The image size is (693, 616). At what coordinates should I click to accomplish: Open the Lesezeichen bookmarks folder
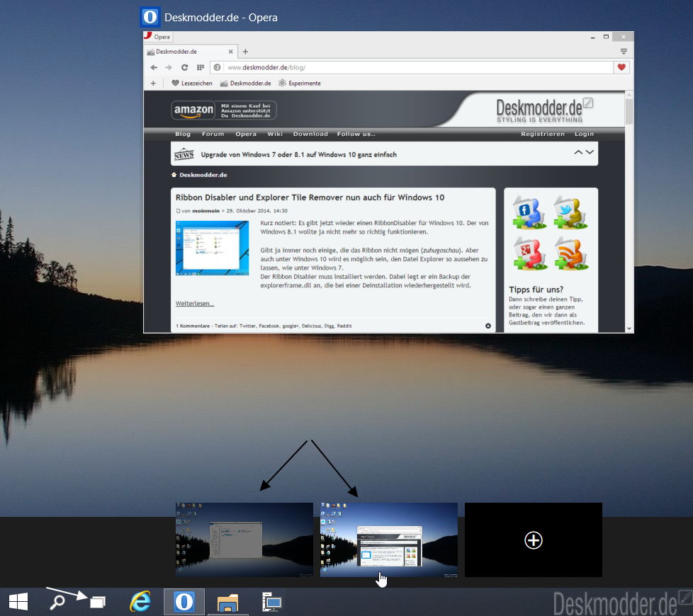pyautogui.click(x=192, y=83)
